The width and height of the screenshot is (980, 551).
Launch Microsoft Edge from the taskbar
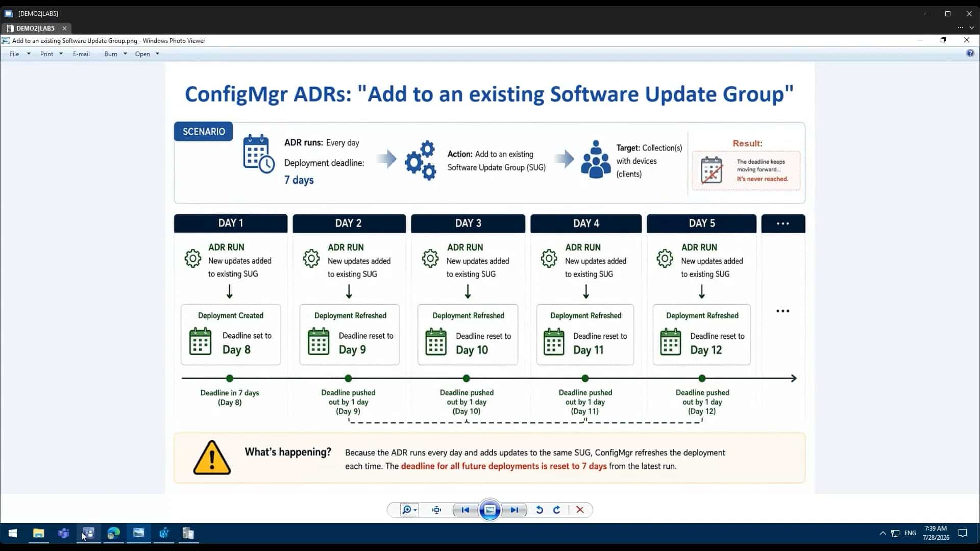[113, 533]
